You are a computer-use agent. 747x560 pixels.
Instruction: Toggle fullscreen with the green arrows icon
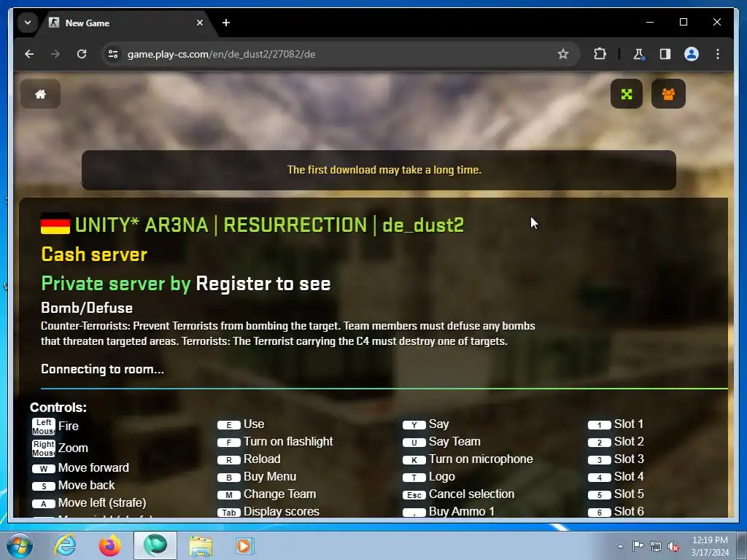click(627, 94)
